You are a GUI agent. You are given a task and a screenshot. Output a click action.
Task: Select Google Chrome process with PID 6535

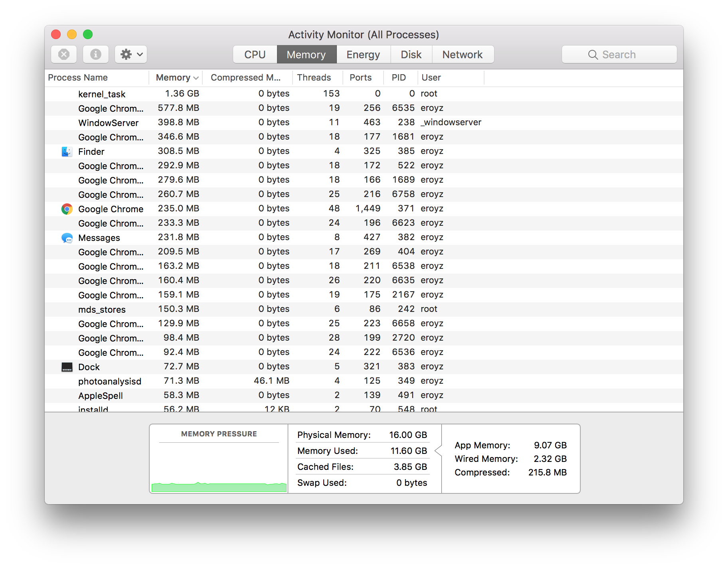[364, 108]
